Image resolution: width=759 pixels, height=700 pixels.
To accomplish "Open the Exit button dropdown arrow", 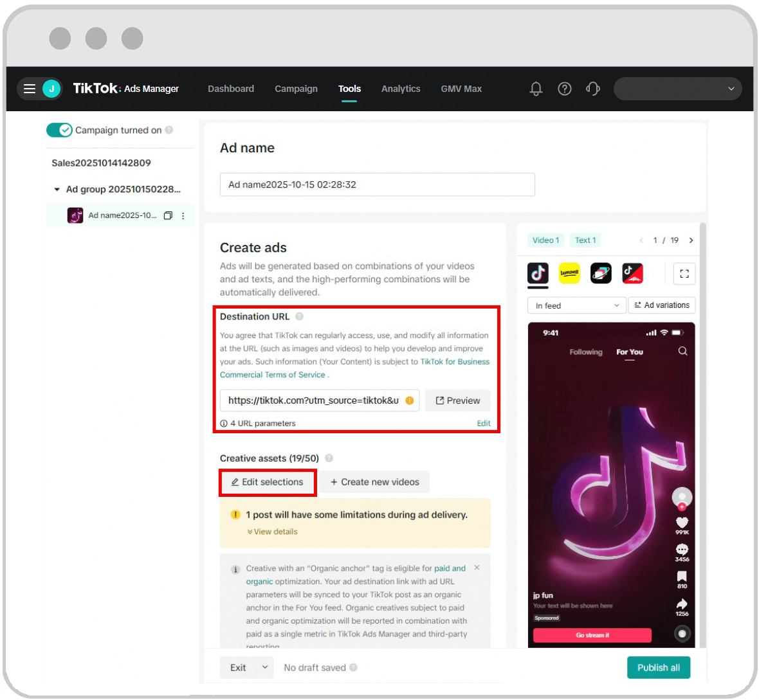I will pos(265,667).
